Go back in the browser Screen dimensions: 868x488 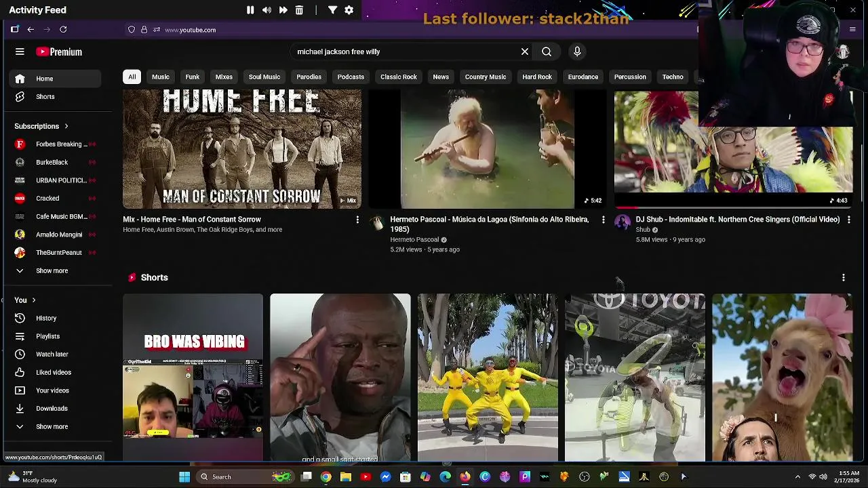tap(31, 30)
